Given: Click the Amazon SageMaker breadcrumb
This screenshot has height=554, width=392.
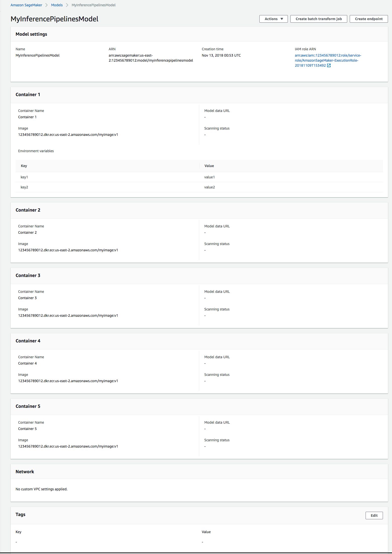Looking at the screenshot, I should click(x=26, y=5).
